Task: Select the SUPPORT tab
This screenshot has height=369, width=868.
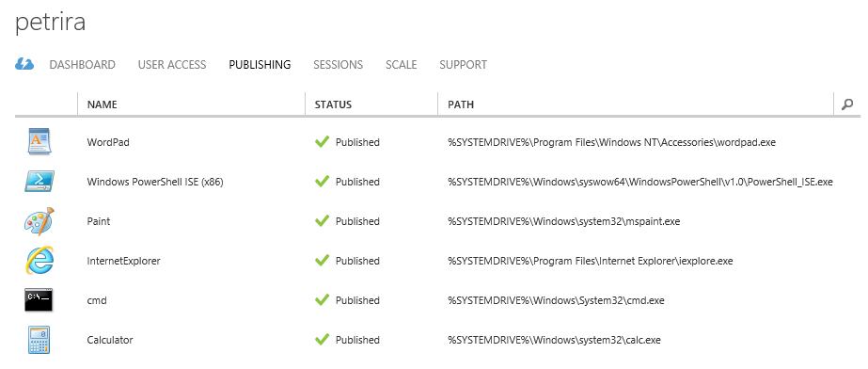Action: (x=464, y=65)
